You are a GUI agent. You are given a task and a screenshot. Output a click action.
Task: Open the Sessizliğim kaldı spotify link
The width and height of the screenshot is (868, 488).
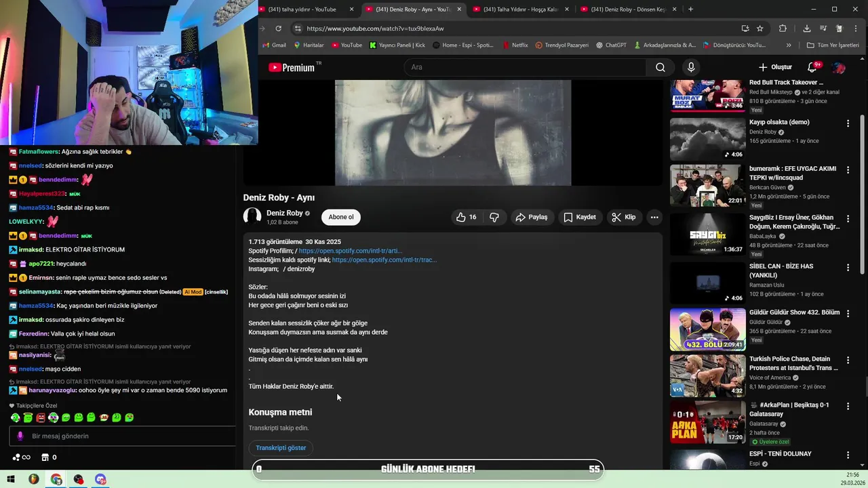(384, 260)
